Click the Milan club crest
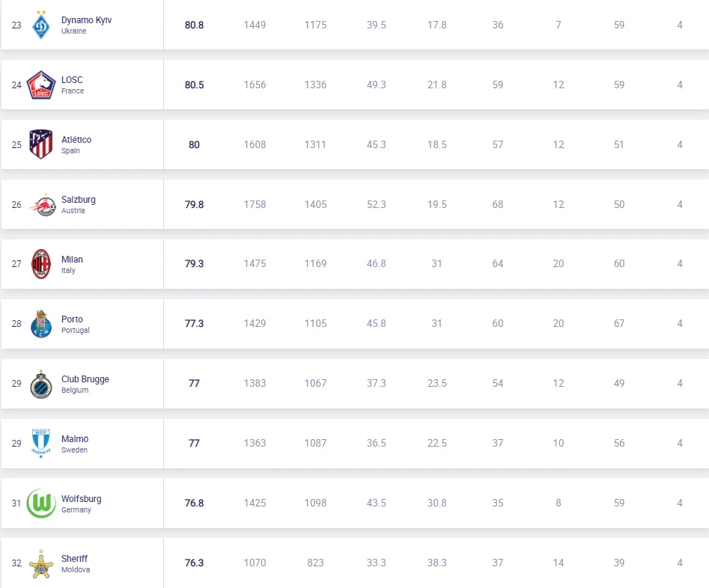This screenshot has height=588, width=709. [x=41, y=264]
